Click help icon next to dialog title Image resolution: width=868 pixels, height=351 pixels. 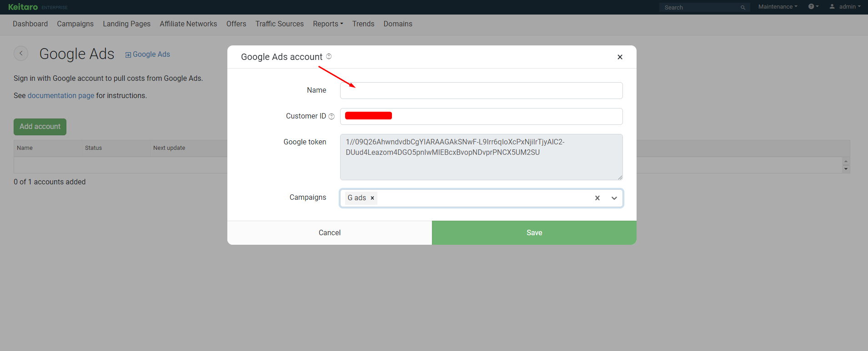pos(329,56)
